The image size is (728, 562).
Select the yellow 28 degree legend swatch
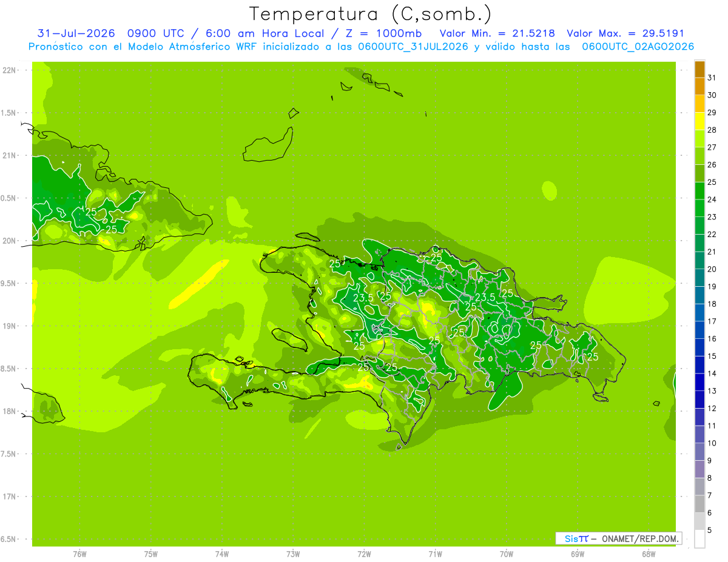point(699,121)
